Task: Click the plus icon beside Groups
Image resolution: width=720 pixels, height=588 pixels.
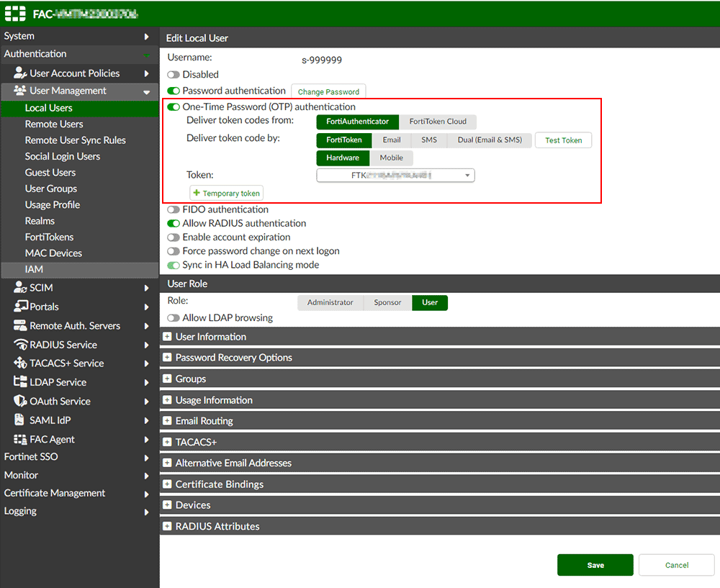Action: coord(167,379)
